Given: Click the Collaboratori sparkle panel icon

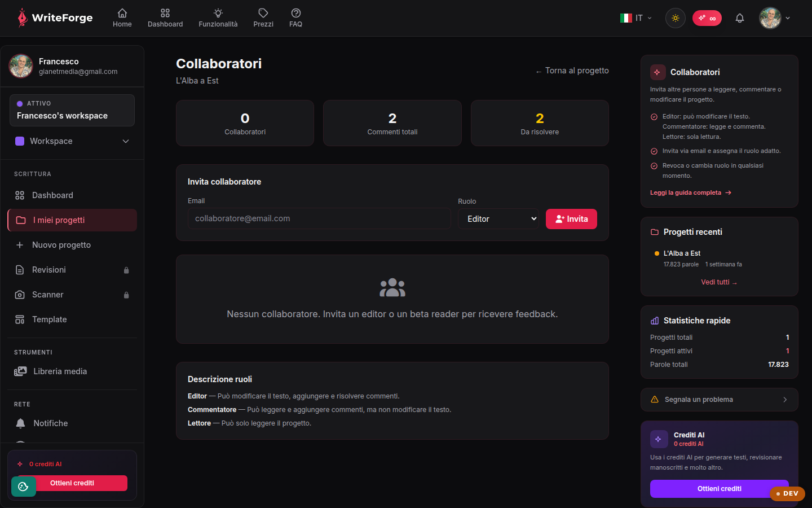Looking at the screenshot, I should coord(657,72).
